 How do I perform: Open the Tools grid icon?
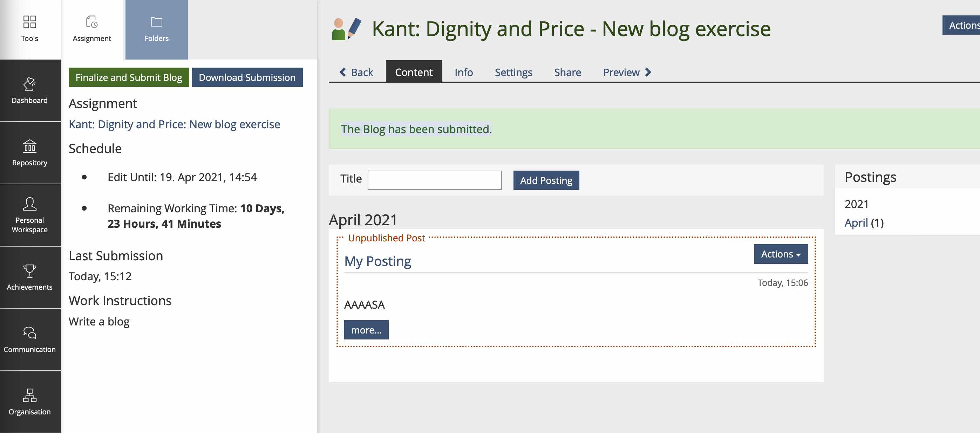29,22
